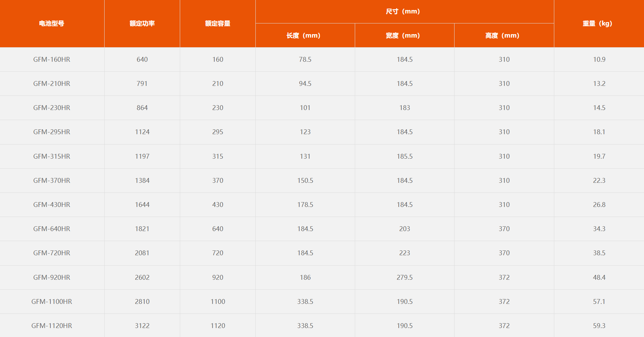Click the 重量 (kg) column header
The height and width of the screenshot is (337, 644).
(x=597, y=23)
